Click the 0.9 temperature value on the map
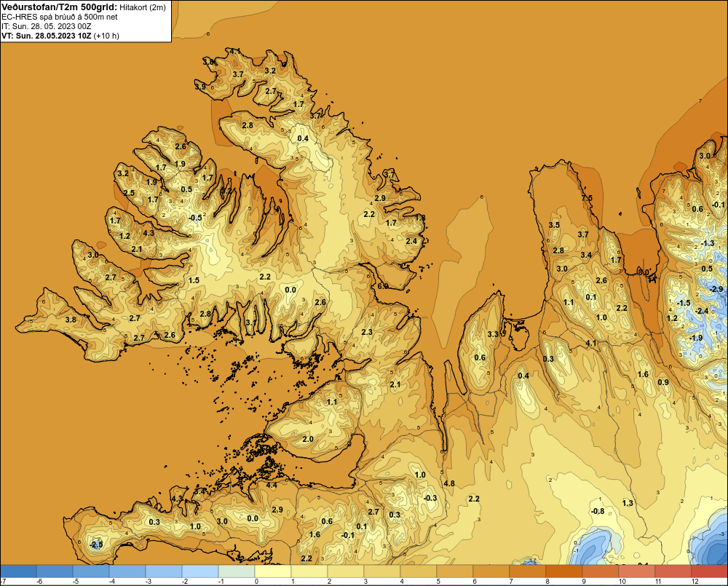 point(663,382)
